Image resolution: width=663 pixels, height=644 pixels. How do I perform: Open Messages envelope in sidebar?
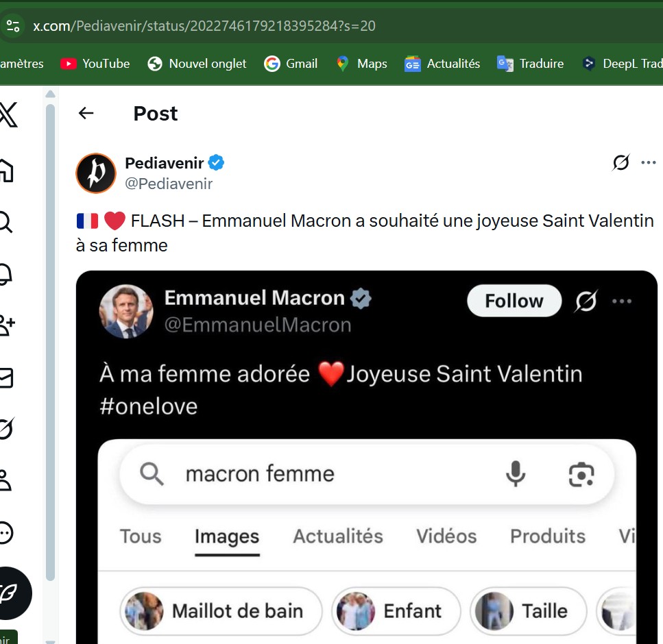tap(5, 377)
